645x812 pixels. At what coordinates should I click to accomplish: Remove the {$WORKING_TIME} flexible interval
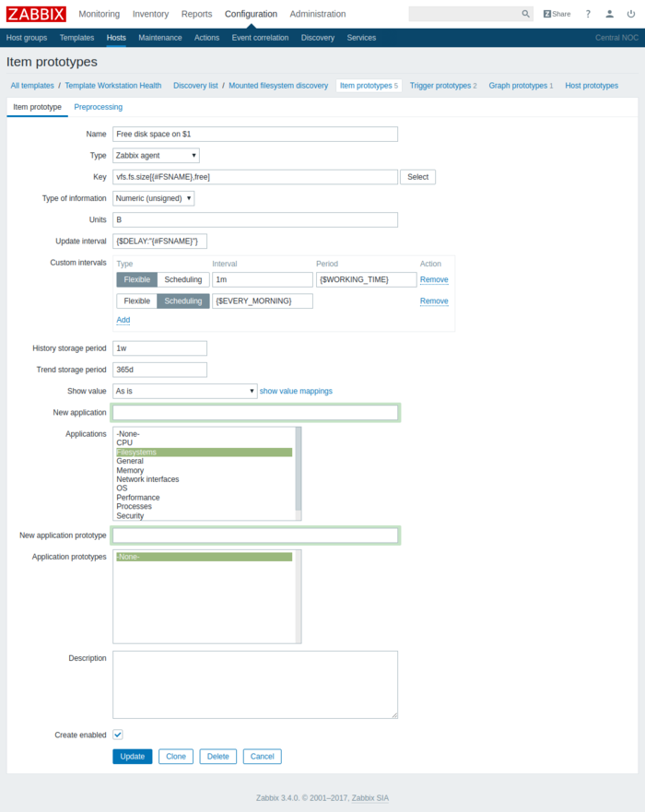pos(434,279)
